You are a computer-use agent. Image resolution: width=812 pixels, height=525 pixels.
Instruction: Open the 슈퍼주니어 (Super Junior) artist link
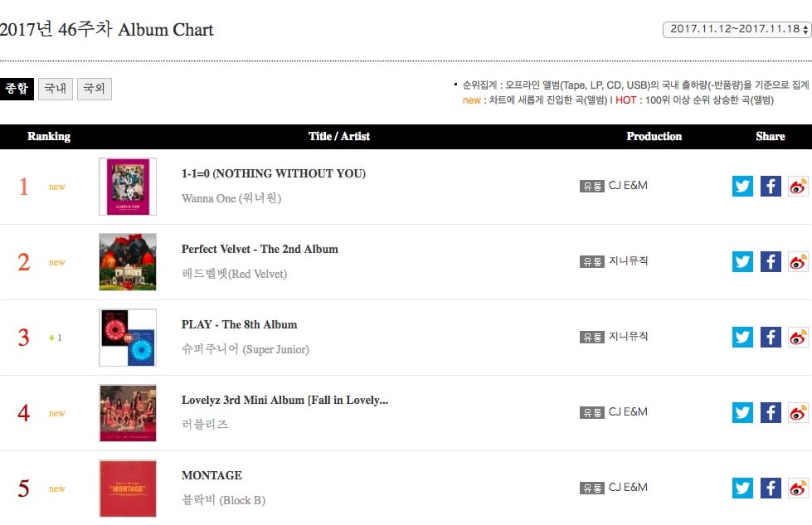click(x=246, y=349)
